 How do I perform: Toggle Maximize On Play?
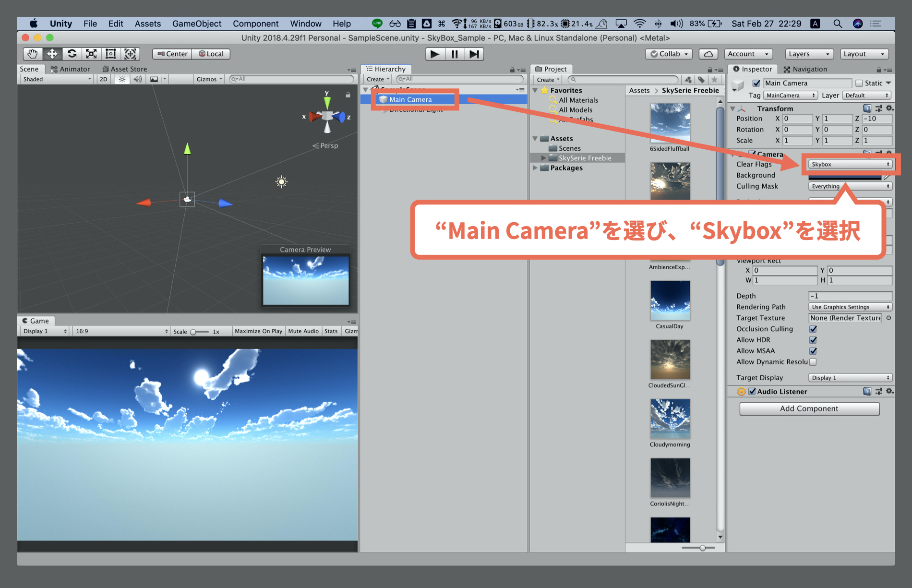coord(258,331)
